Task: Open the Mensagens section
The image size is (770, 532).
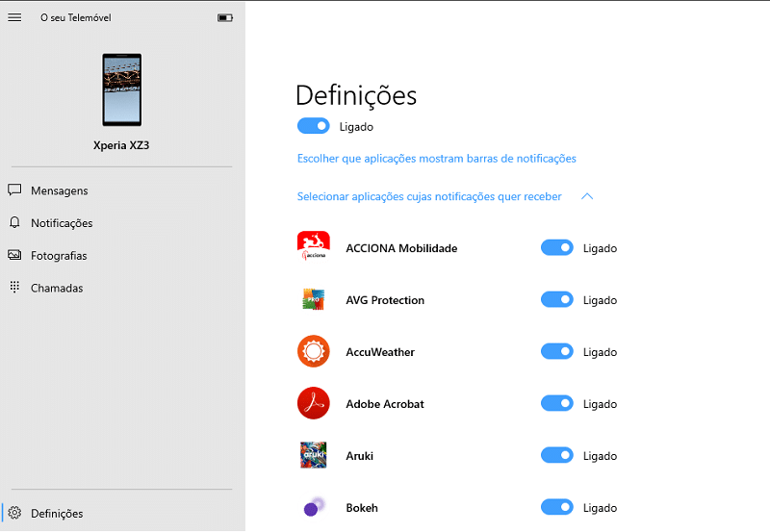Action: pos(122,190)
